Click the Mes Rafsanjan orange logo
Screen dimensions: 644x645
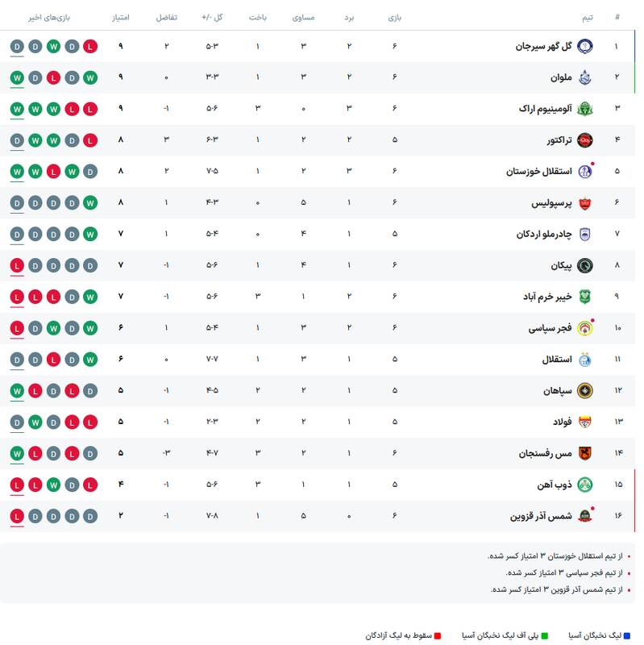[585, 453]
